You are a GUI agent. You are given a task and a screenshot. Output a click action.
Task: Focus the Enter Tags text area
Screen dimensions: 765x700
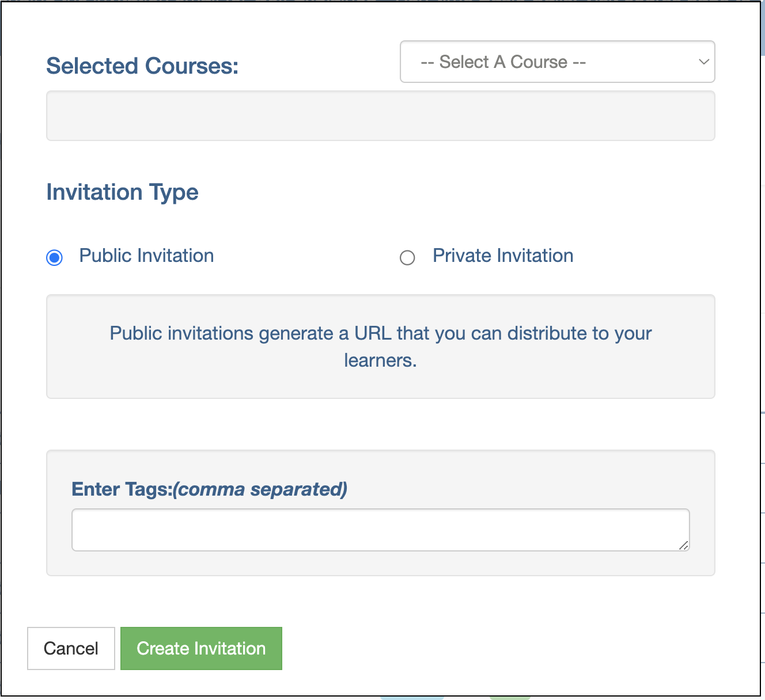tap(380, 530)
